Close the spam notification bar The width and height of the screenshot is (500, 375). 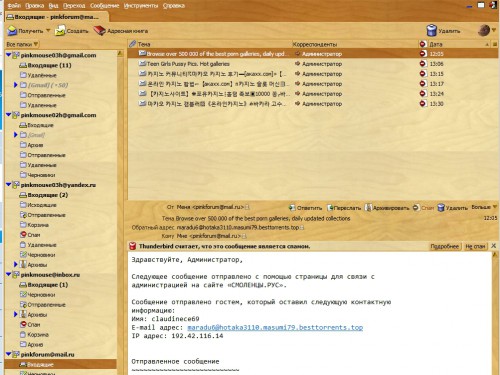(x=494, y=246)
